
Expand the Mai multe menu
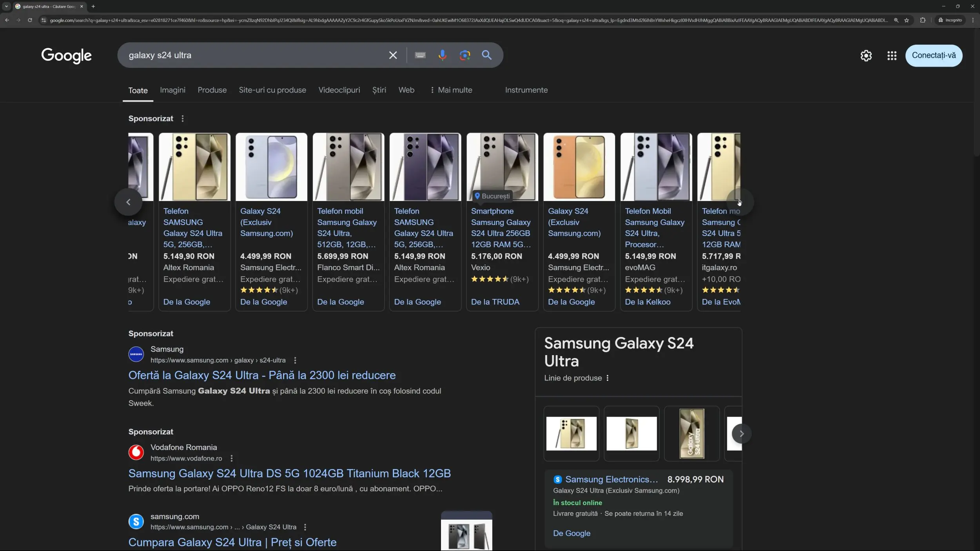pyautogui.click(x=451, y=90)
